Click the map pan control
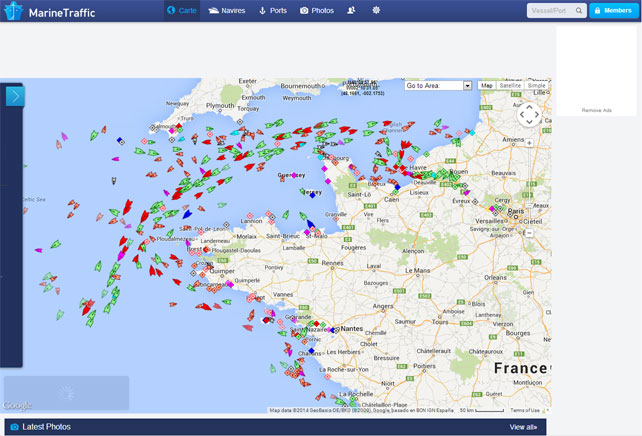 pyautogui.click(x=529, y=115)
